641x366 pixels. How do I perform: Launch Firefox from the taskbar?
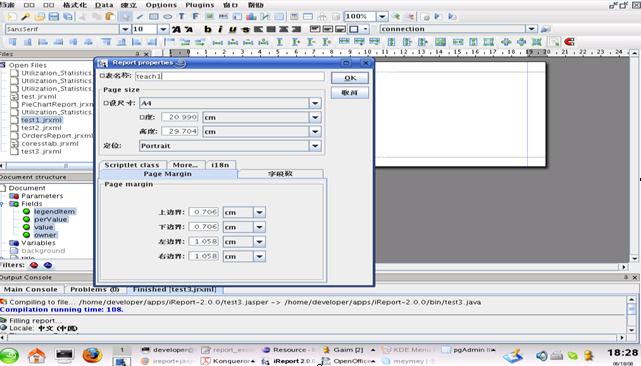tap(92, 355)
